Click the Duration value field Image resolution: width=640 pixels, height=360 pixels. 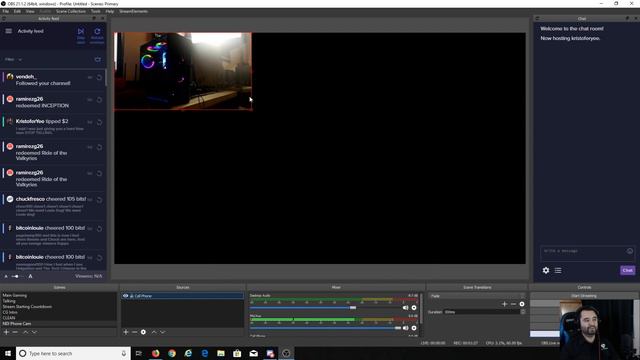click(482, 312)
